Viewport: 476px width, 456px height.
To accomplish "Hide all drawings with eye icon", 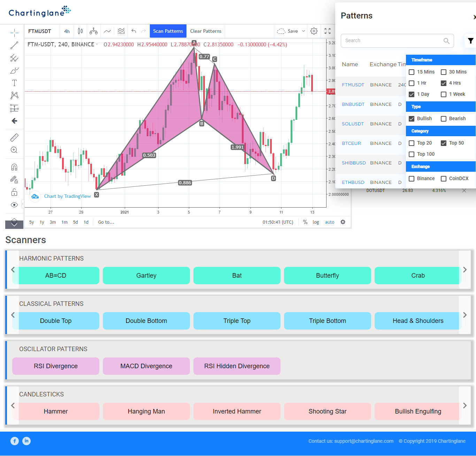I will pos(14,205).
